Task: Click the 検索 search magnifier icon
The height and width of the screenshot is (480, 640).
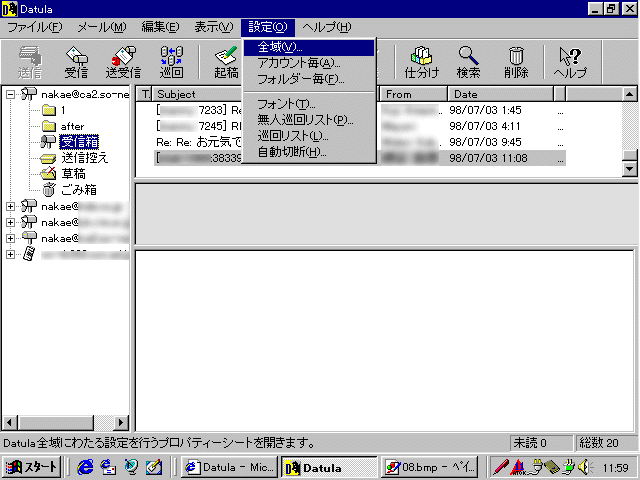Action: point(468,62)
